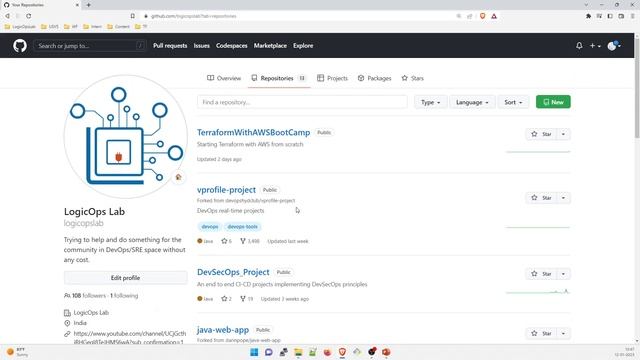Click the Search or jump to field

click(x=89, y=46)
